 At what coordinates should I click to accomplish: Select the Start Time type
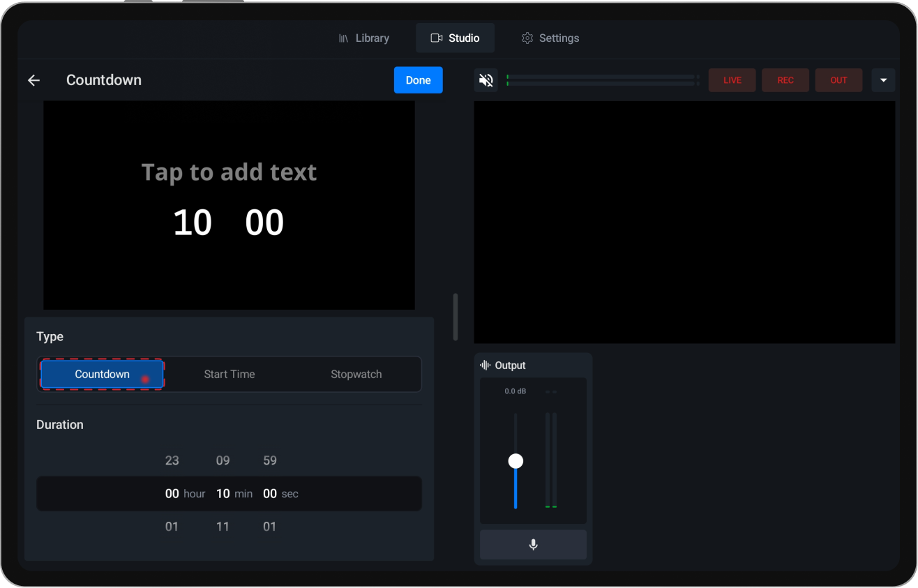click(229, 374)
